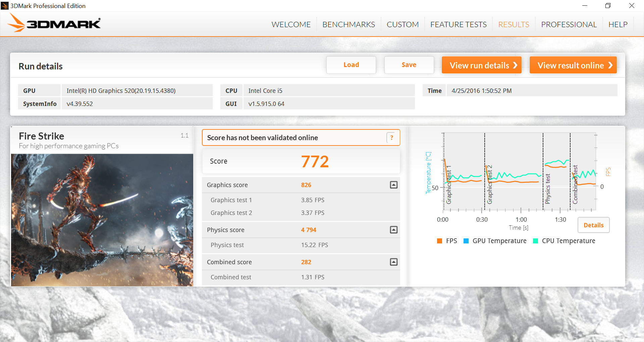Viewport: 644px width, 342px height.
Task: Click the Combined score value 282
Action: (x=306, y=262)
